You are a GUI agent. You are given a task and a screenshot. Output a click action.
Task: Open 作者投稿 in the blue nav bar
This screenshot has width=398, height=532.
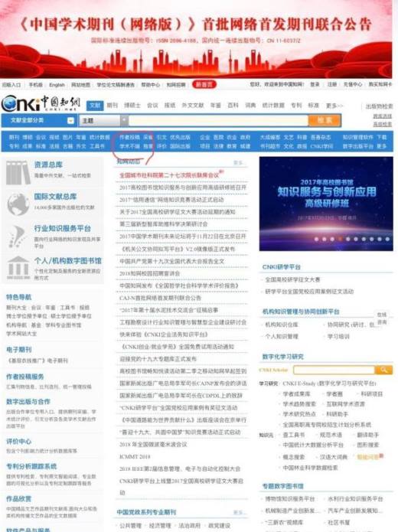coord(129,138)
